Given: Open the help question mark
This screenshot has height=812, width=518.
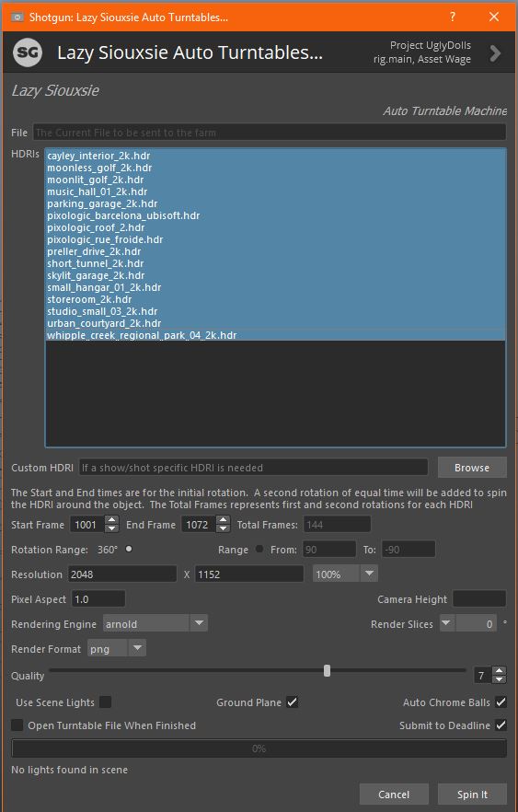Looking at the screenshot, I should point(453,17).
